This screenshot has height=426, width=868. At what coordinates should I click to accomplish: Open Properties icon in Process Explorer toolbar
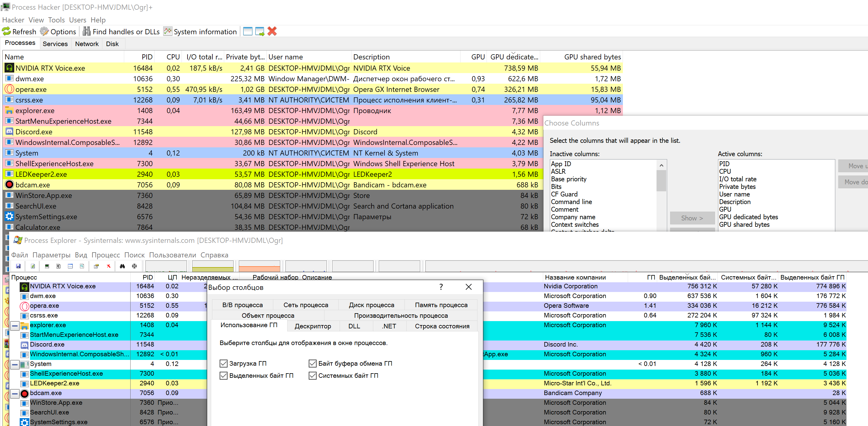coord(96,266)
